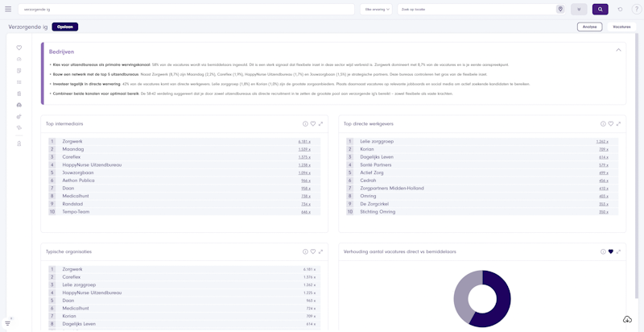The image size is (644, 332).
Task: Click the location pin icon in search
Action: pos(560,9)
